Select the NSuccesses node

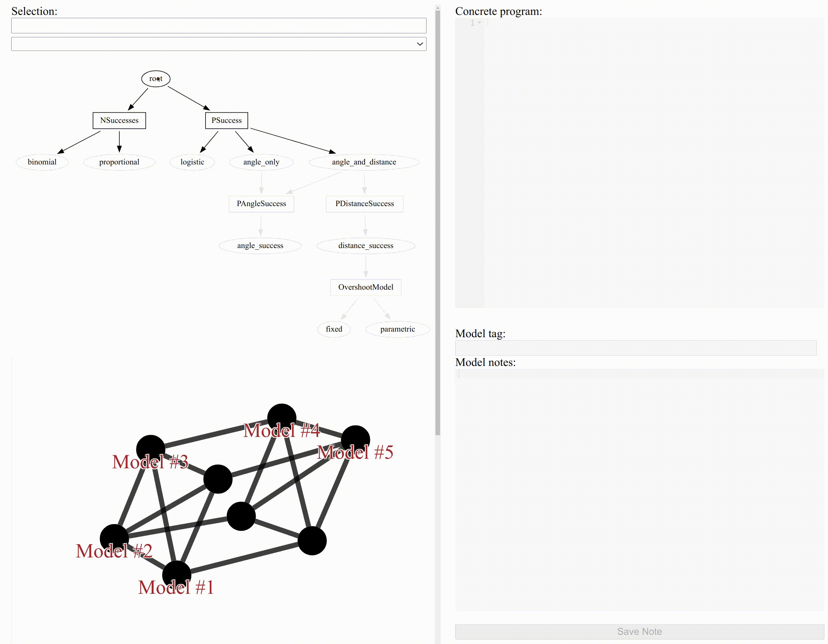coord(119,120)
